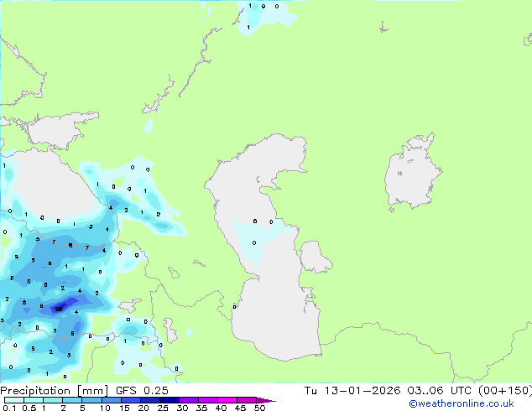Screen dimensions: 532x411
Task: Click the '03..06 UTC' time label
Action: 440,391
